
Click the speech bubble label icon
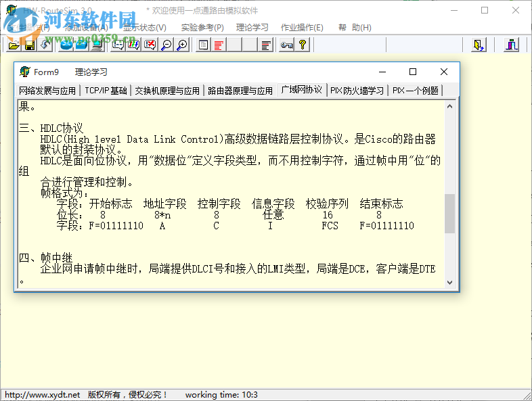(118, 45)
